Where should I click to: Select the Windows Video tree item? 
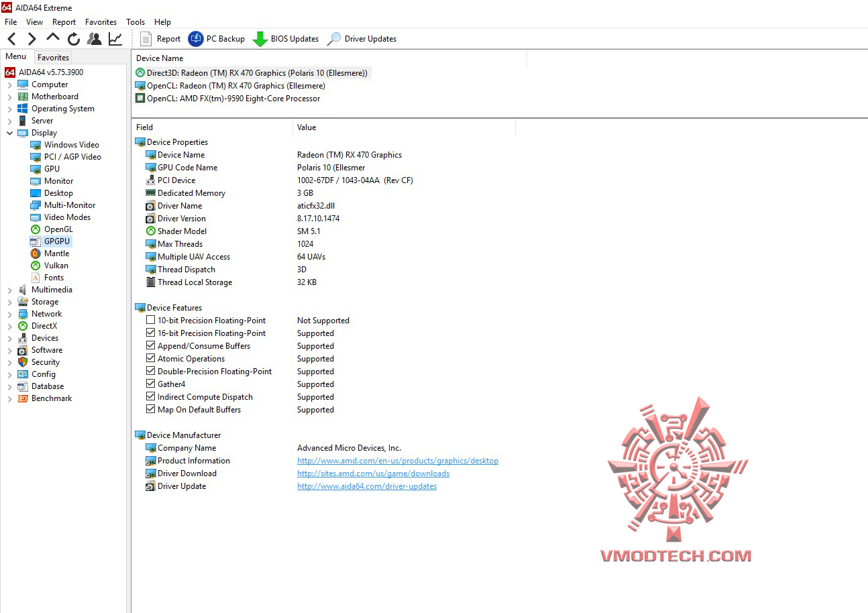point(64,145)
